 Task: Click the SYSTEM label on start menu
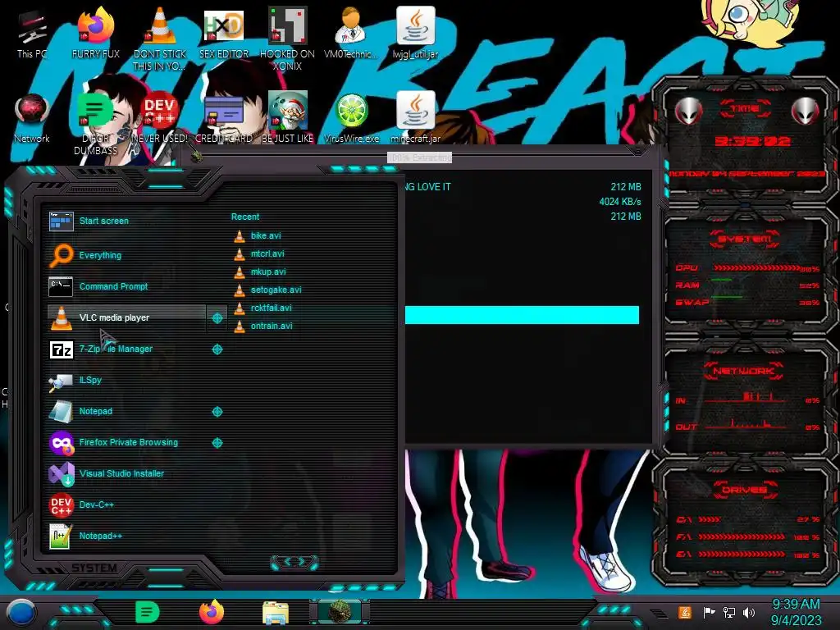coord(94,568)
